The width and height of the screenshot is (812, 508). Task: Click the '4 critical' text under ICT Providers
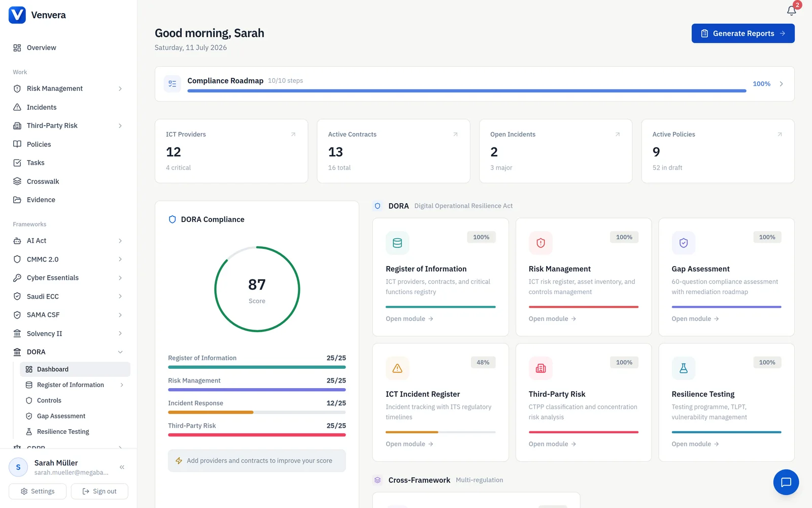click(x=178, y=168)
